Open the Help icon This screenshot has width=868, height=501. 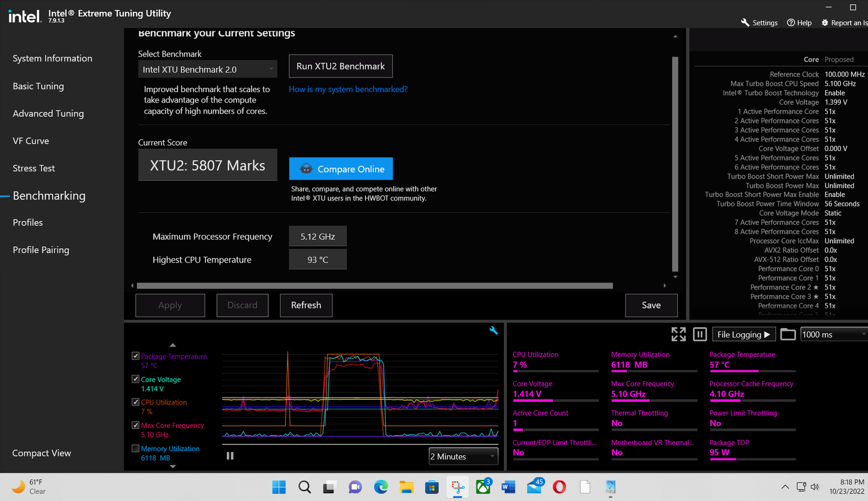(x=799, y=22)
